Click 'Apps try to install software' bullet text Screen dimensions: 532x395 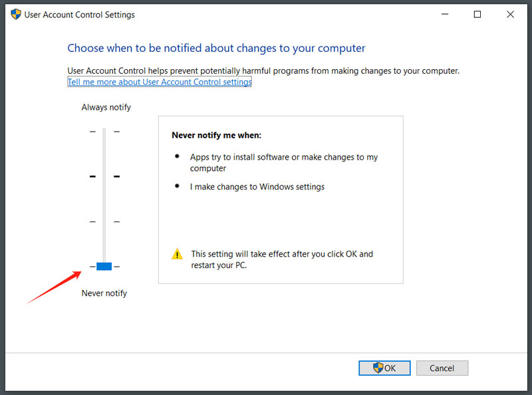pyautogui.click(x=284, y=162)
